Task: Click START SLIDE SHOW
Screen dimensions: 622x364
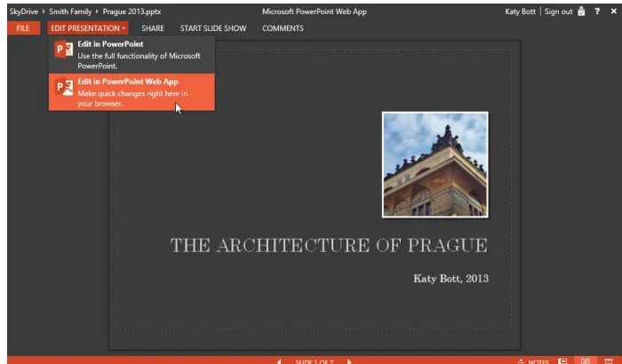Action: (213, 28)
